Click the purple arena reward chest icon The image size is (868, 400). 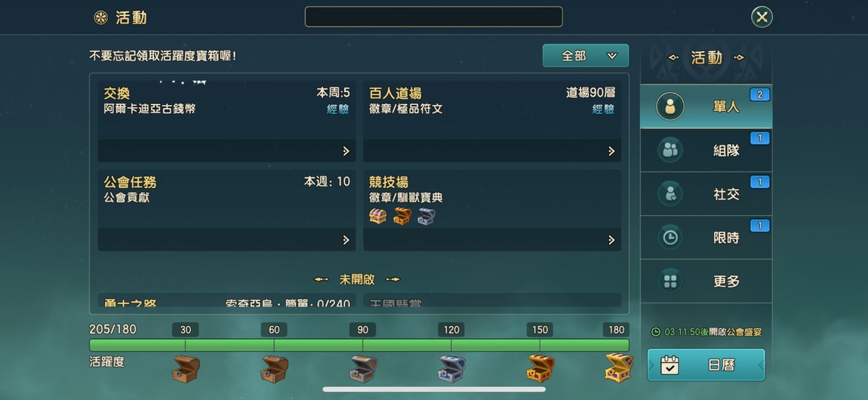[378, 217]
